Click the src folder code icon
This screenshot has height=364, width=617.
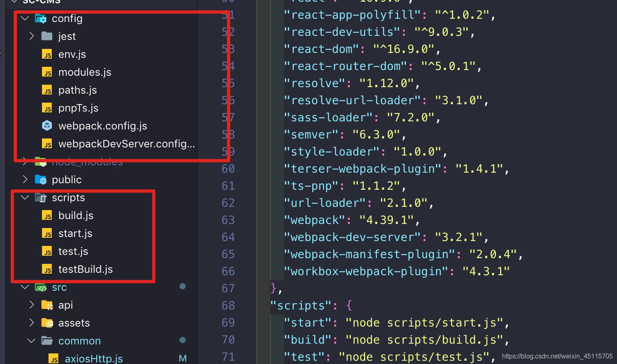tap(41, 287)
